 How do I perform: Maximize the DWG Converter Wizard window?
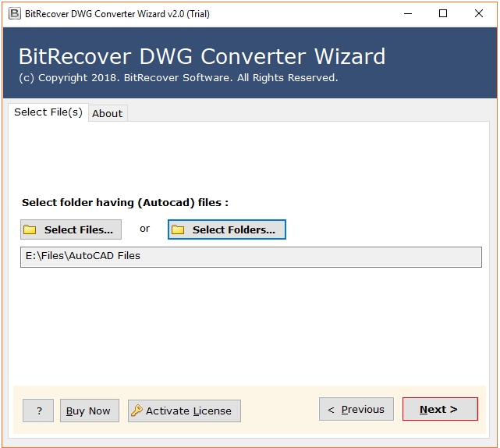(443, 14)
